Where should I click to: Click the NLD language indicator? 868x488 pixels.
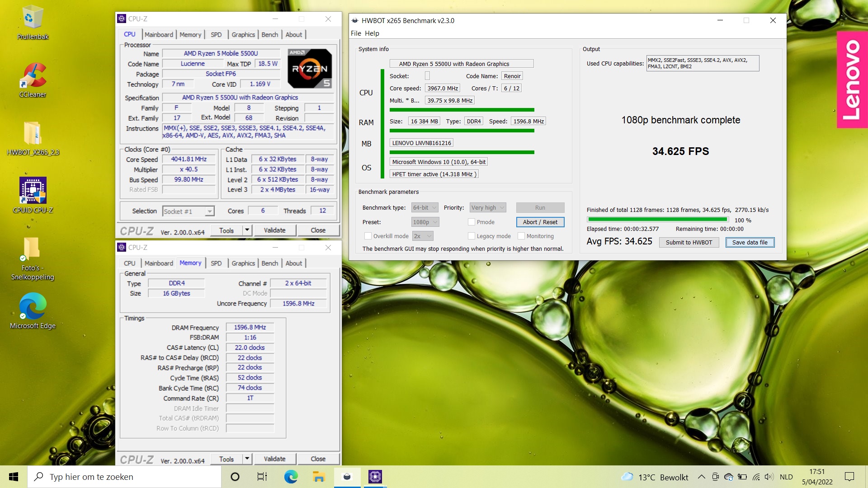pyautogui.click(x=786, y=477)
